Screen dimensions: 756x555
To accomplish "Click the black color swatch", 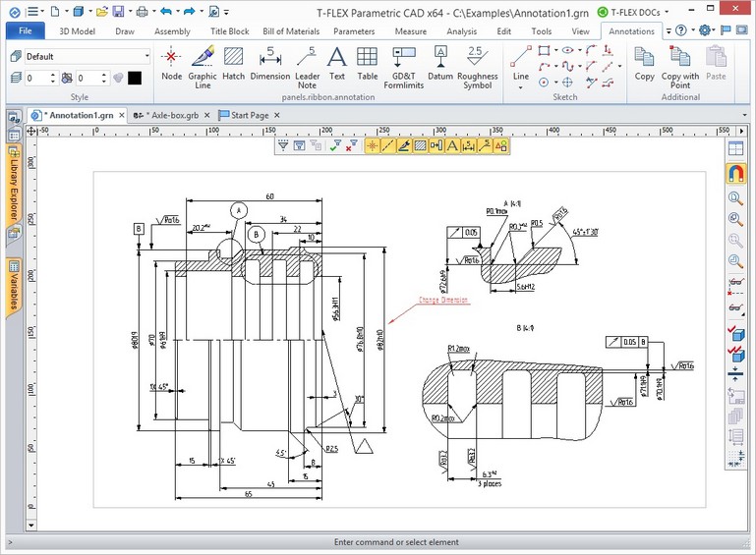I will click(135, 78).
